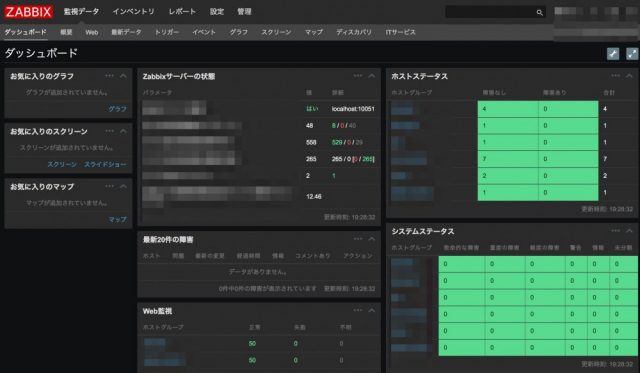This screenshot has height=373, width=640.
Task: Collapse the お気に入りのスクリーン widget
Action: 123,131
